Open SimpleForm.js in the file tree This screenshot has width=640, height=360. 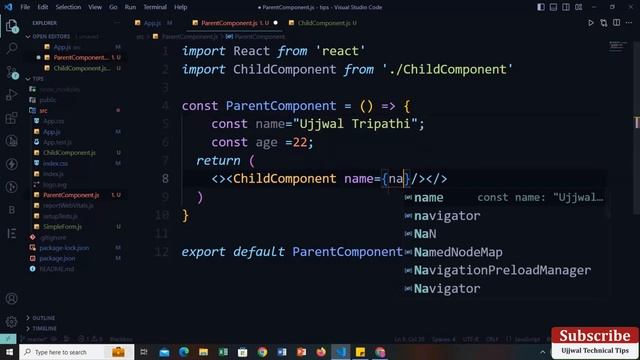tap(62, 227)
